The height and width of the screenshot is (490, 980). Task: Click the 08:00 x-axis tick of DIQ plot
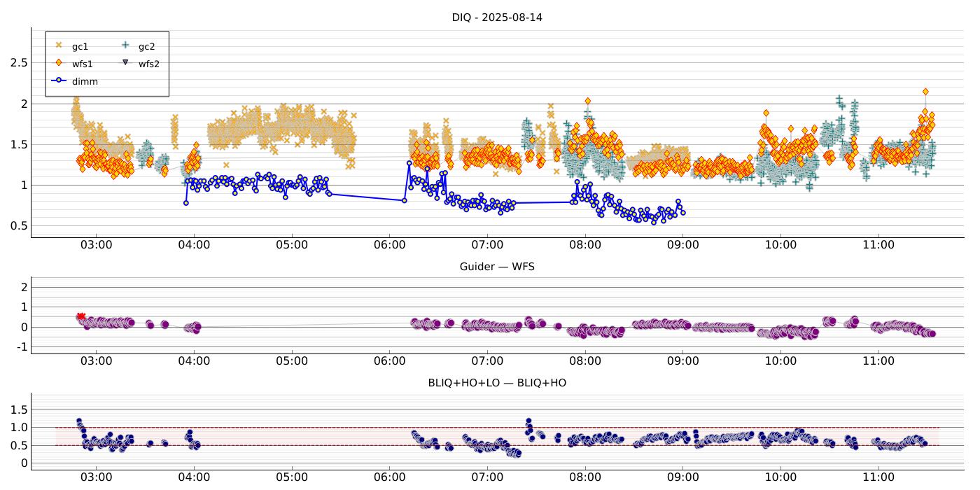coord(585,245)
